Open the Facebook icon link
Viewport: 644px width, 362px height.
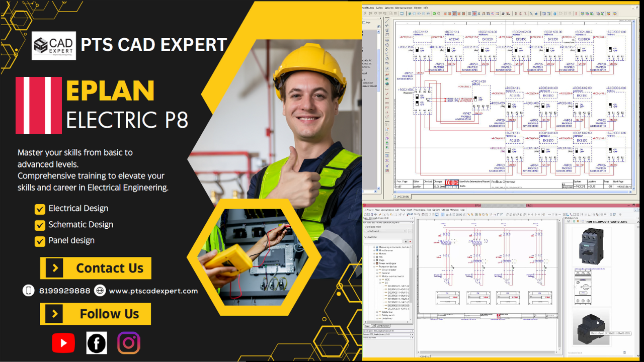[97, 343]
